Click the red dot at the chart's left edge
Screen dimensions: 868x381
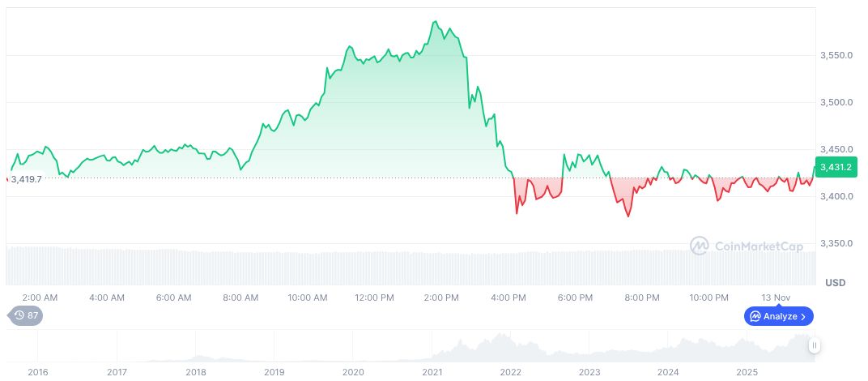coord(6,179)
